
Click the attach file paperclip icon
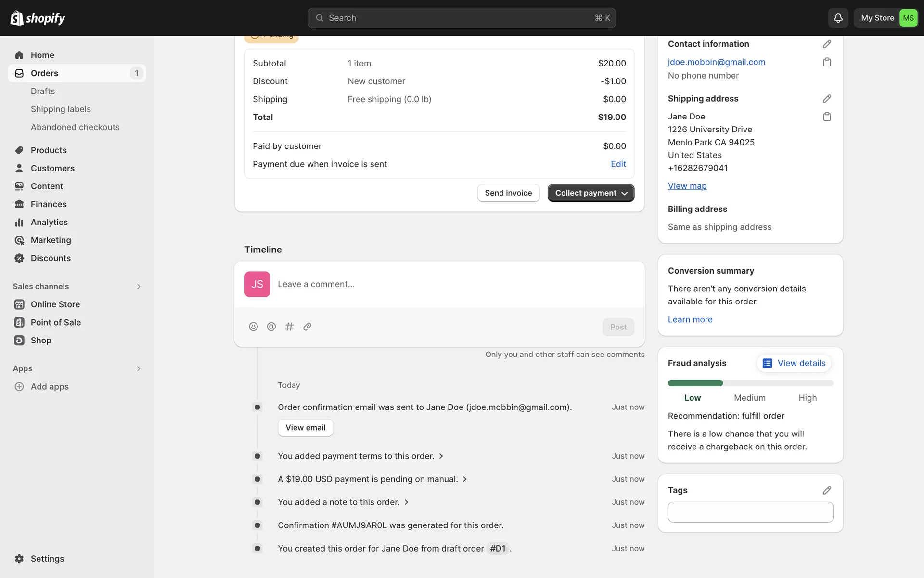click(x=308, y=327)
